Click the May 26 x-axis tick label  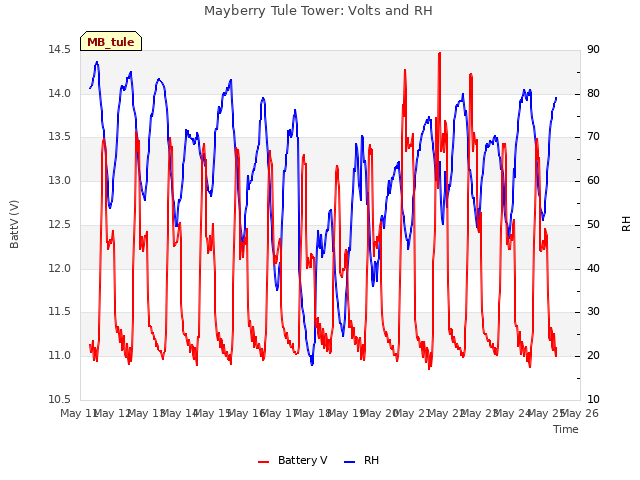[580, 413]
